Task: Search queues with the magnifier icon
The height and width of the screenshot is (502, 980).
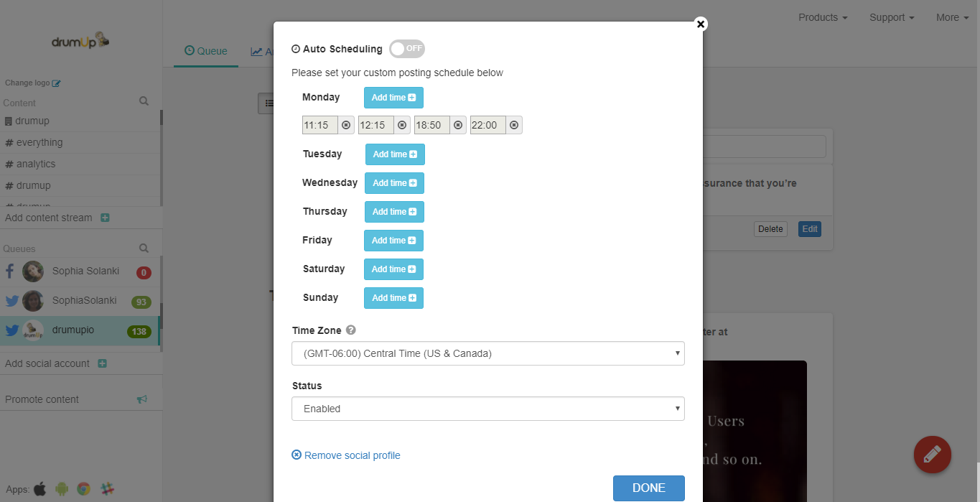Action: coord(144,248)
